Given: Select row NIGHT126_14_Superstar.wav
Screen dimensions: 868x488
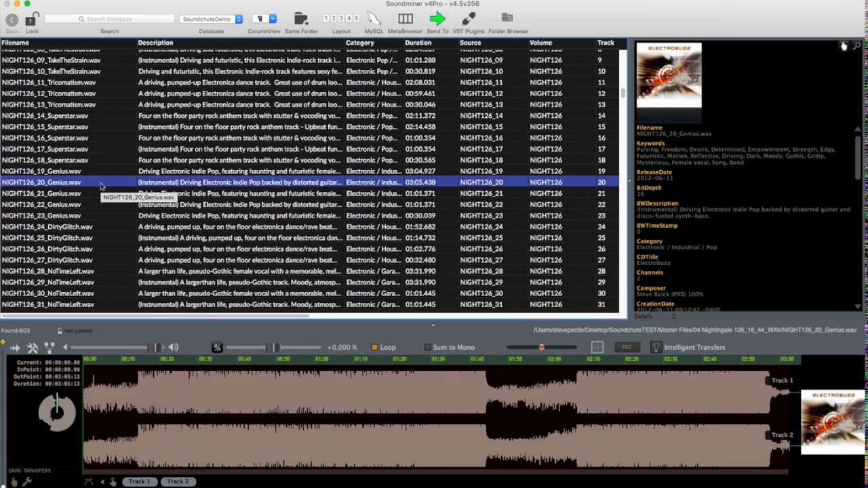Looking at the screenshot, I should pyautogui.click(x=309, y=116).
